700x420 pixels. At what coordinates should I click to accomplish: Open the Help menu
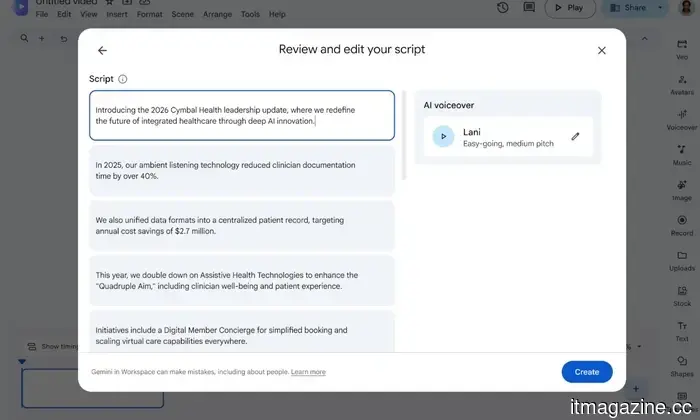[277, 14]
